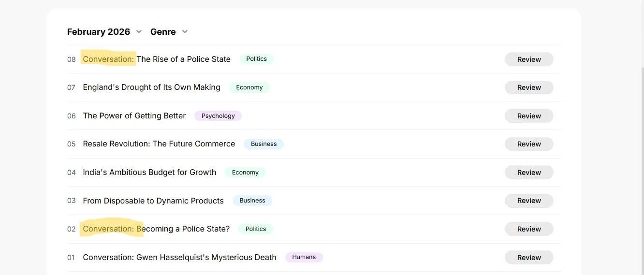
Task: Click Politics tag on episode 08
Action: coord(256,59)
